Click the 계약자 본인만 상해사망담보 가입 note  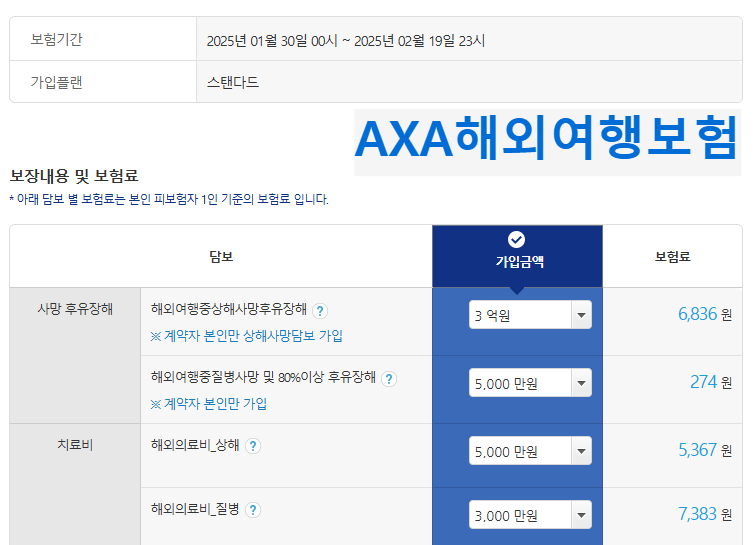(x=247, y=336)
